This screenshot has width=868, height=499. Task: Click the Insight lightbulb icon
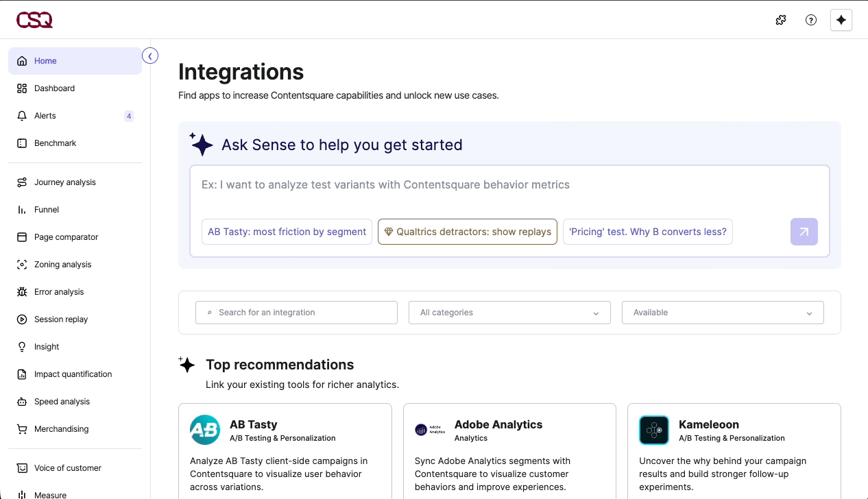(x=22, y=347)
